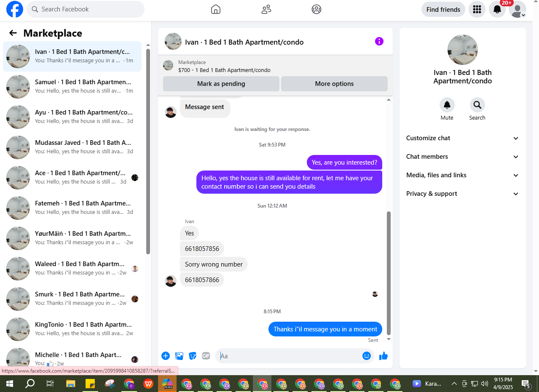This screenshot has width=539, height=392.
Task: Open the Samuel conversation
Action: point(72,87)
